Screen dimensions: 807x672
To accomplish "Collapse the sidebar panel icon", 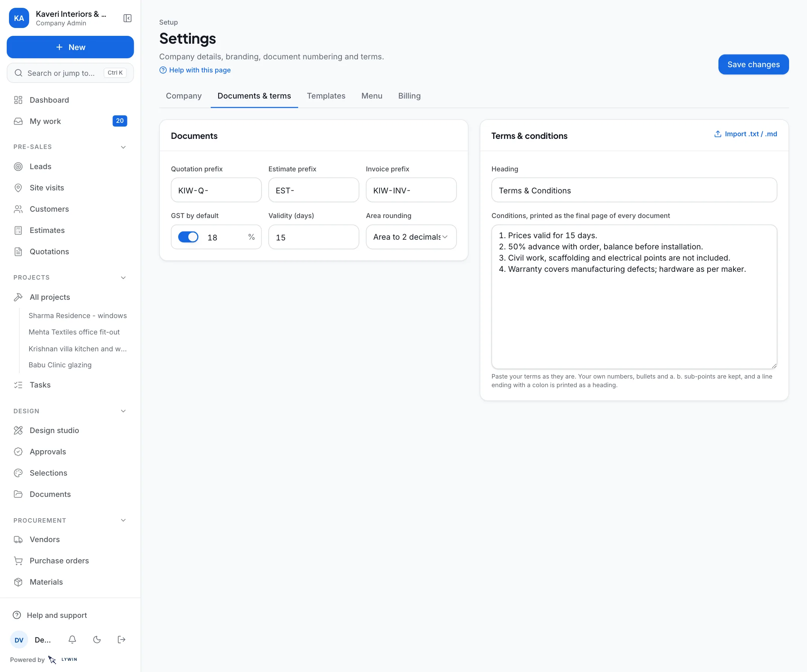I will tap(127, 18).
